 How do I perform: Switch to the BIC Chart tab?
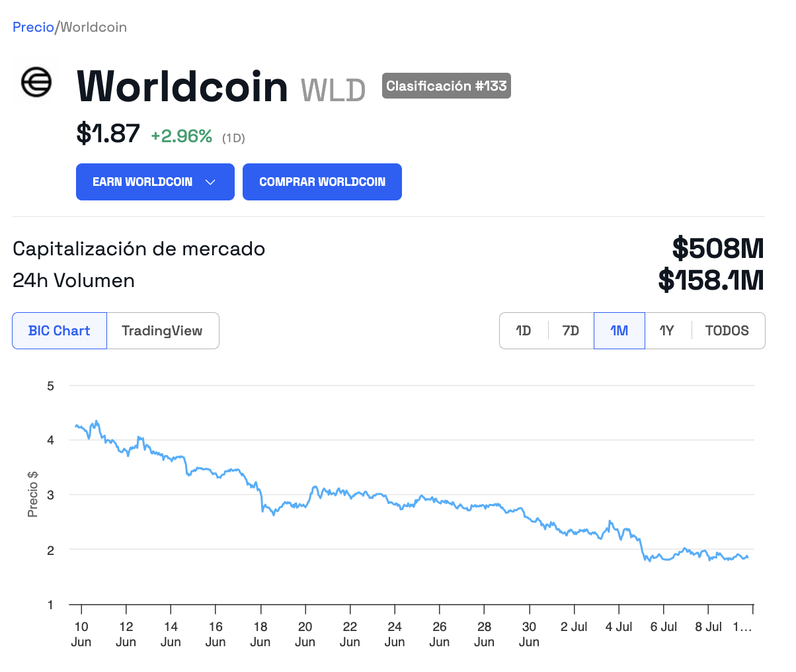60,331
